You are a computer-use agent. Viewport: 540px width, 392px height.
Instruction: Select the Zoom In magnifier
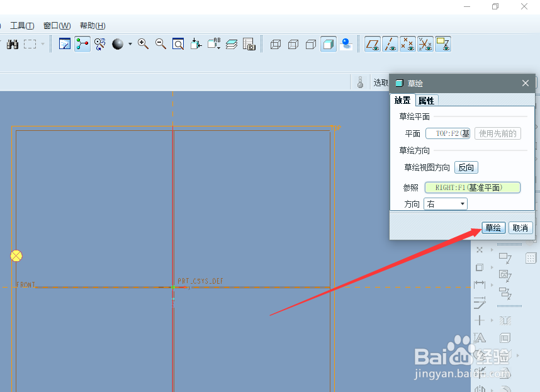[143, 44]
